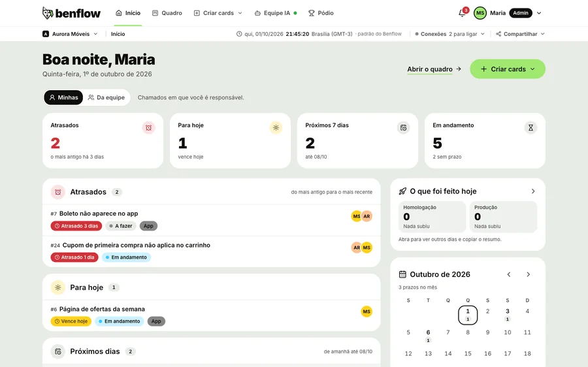Click AR avatar on Cupom de primeira compra card
The width and height of the screenshot is (588, 367).
coord(356,247)
